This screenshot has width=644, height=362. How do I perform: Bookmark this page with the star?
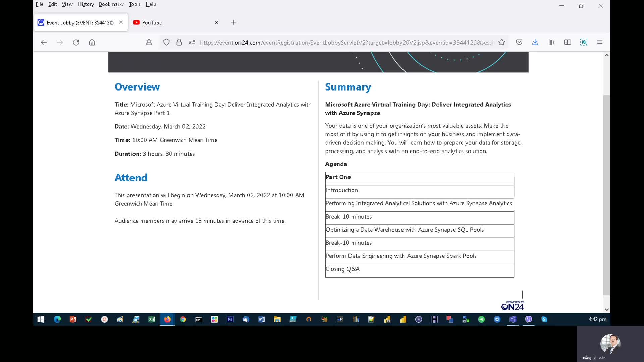pos(502,42)
